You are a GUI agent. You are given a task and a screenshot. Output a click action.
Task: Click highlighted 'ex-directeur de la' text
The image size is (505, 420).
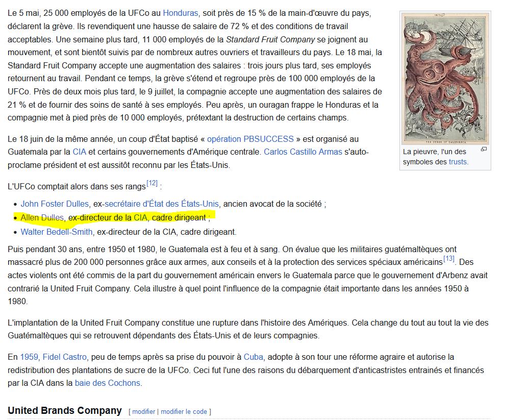click(100, 218)
